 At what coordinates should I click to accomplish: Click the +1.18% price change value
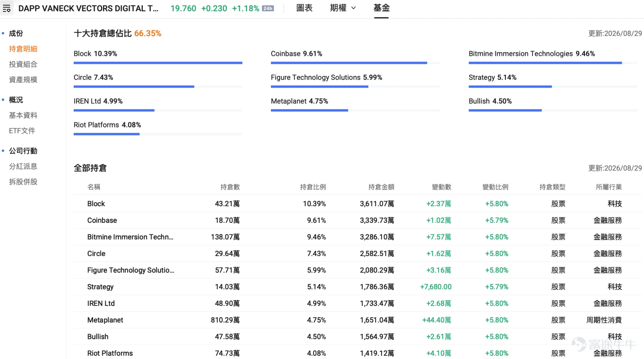pos(246,8)
